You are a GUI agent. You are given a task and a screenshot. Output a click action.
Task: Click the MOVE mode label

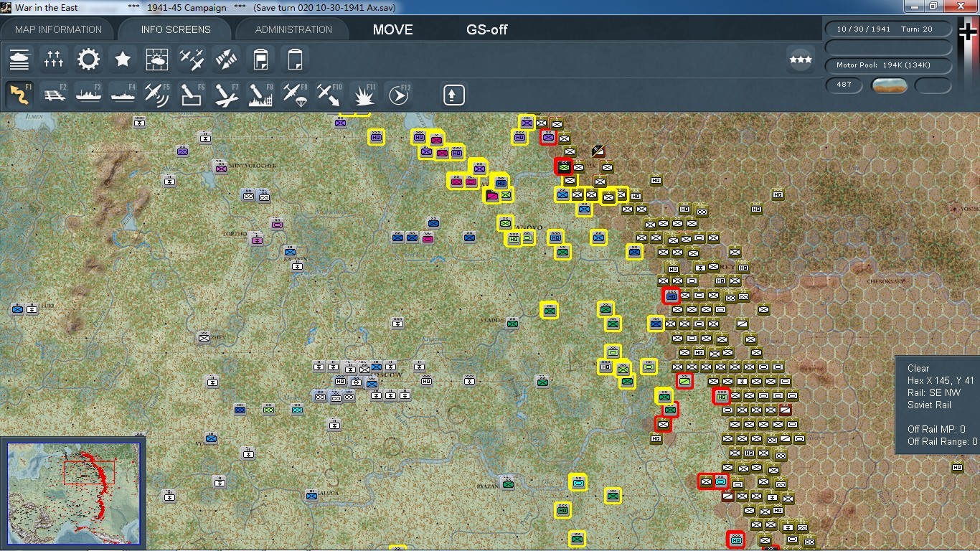(392, 29)
